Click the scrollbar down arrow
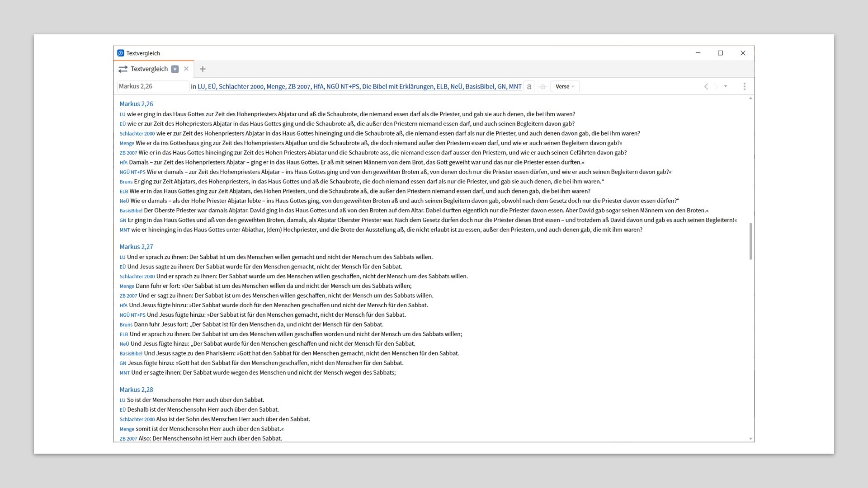This screenshot has height=488, width=868. (750, 439)
